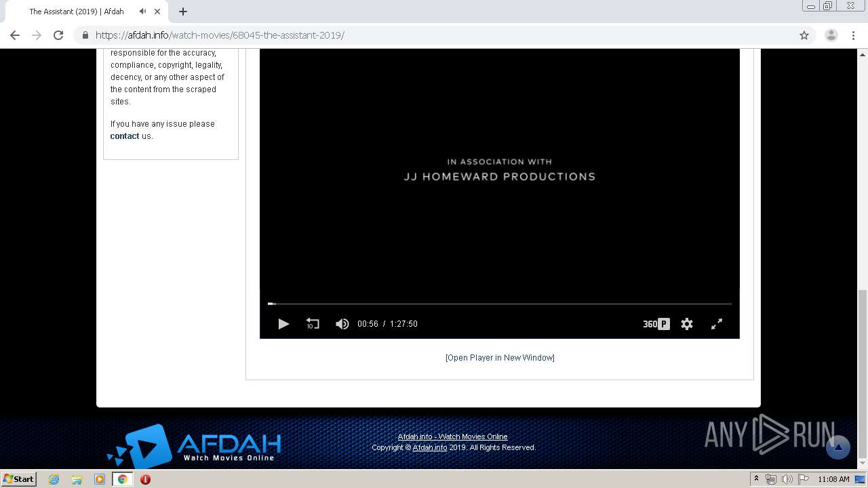The height and width of the screenshot is (488, 868).
Task: Click the video progress bar
Action: (x=500, y=304)
